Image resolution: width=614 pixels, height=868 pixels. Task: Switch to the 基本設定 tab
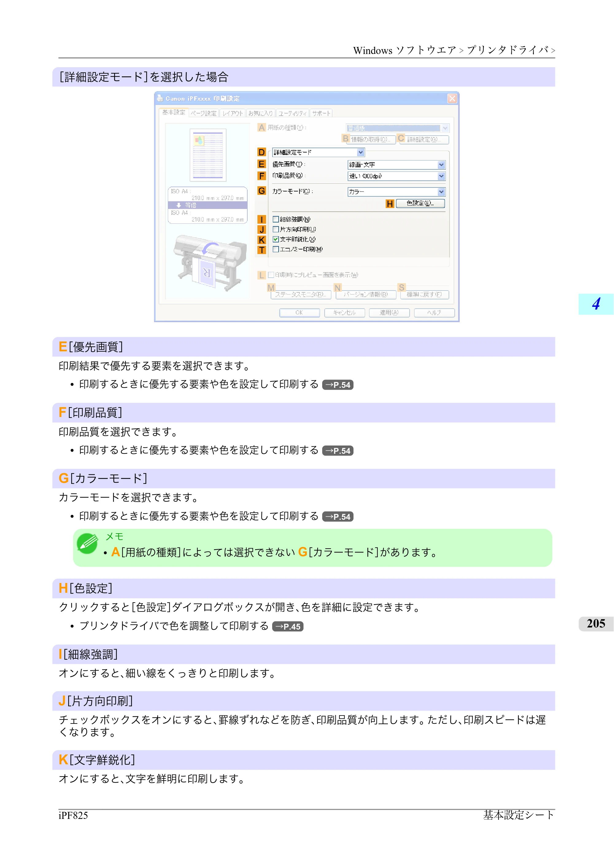174,113
